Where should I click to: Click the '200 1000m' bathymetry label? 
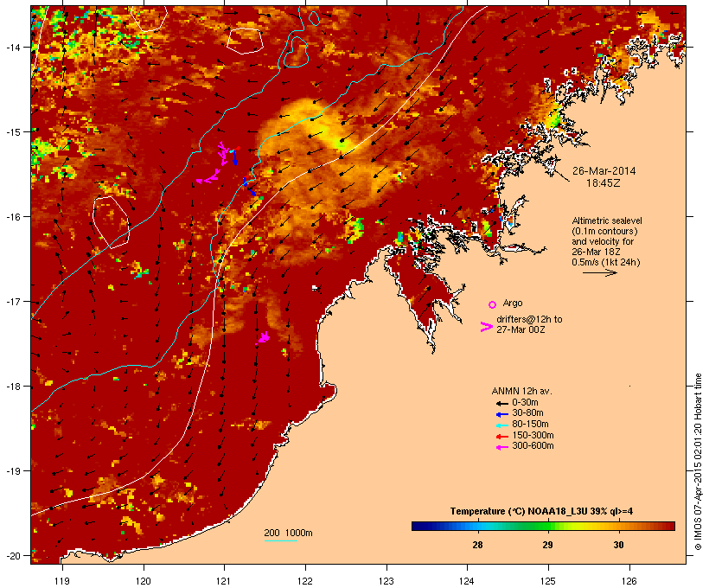(x=288, y=533)
